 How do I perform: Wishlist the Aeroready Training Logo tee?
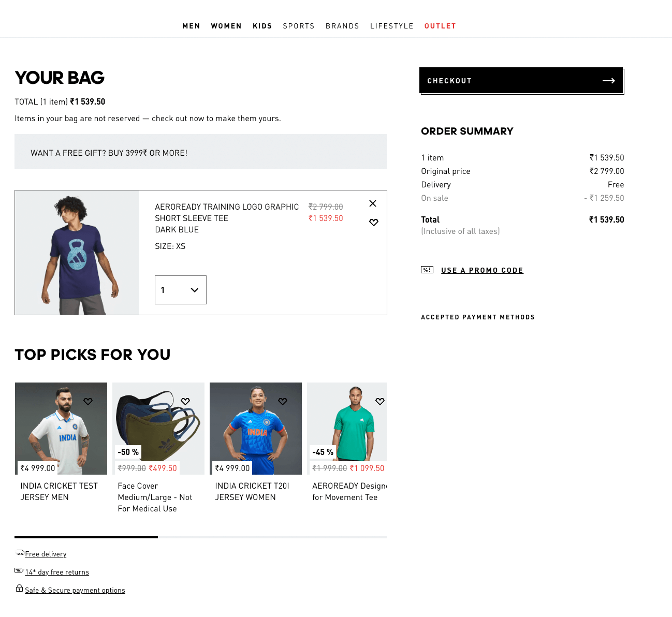374,223
